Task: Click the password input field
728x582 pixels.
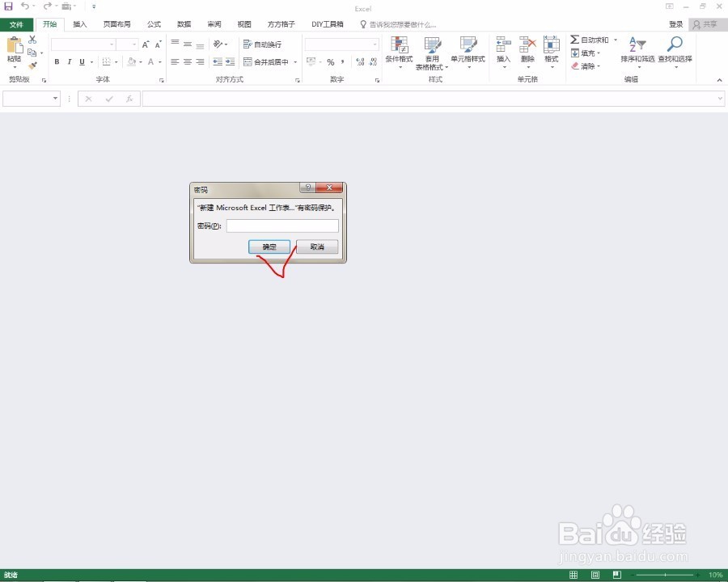Action: 282,226
